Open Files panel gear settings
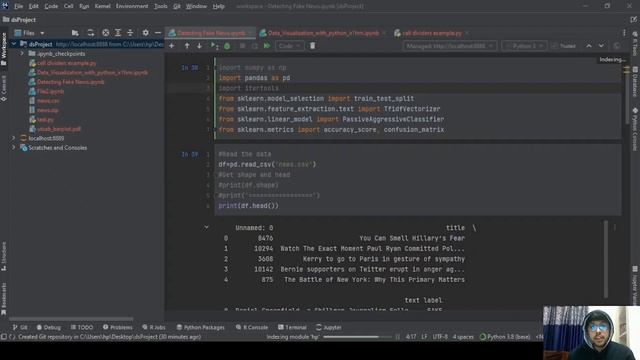The height and width of the screenshot is (360, 640). pyautogui.click(x=145, y=33)
